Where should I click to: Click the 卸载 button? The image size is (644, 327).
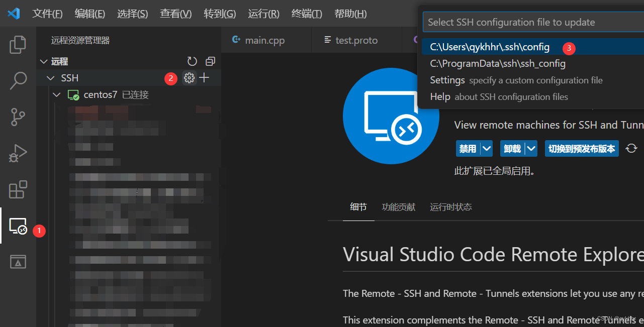coord(512,149)
